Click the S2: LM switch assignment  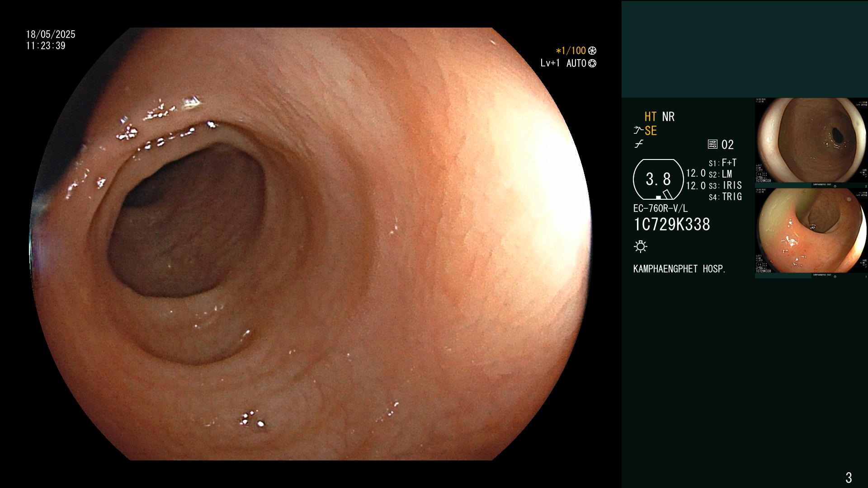point(721,174)
